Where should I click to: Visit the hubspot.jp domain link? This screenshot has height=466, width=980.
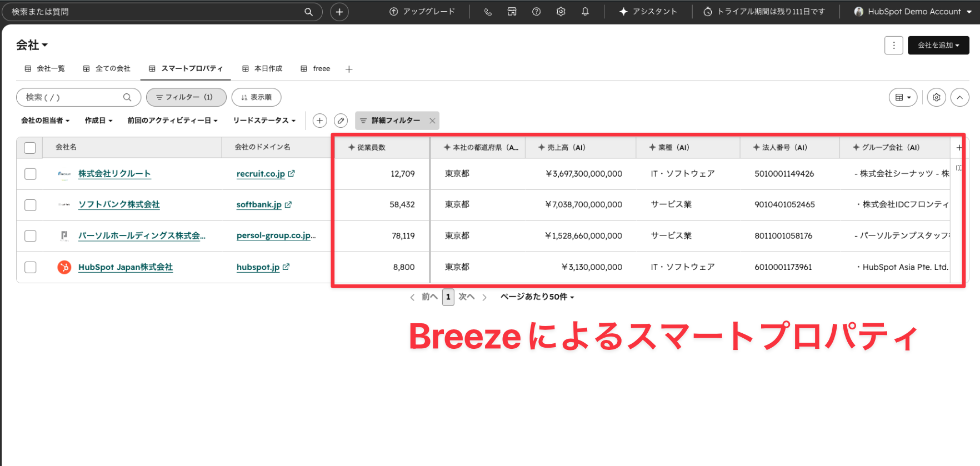coord(258,267)
